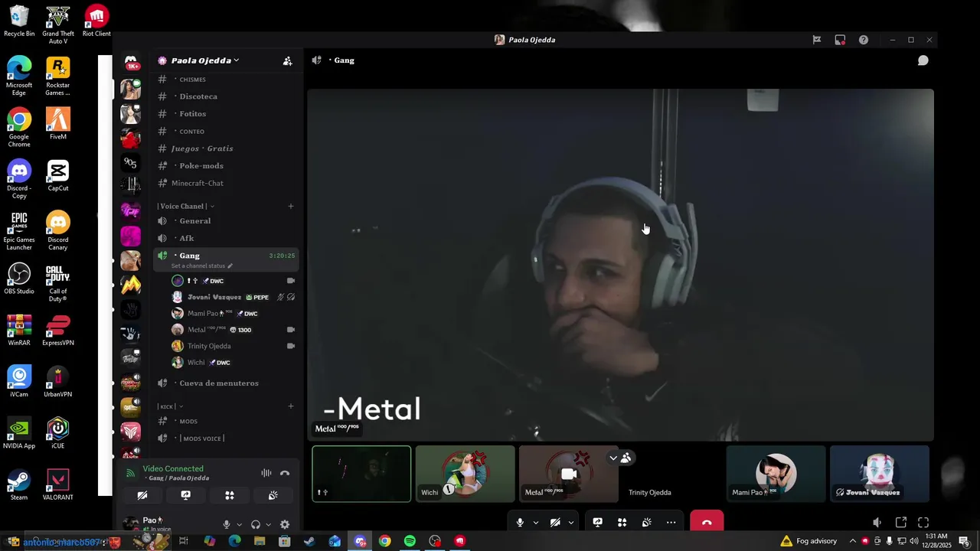
Task: Open the more options ellipsis in call controls
Action: [x=671, y=523]
